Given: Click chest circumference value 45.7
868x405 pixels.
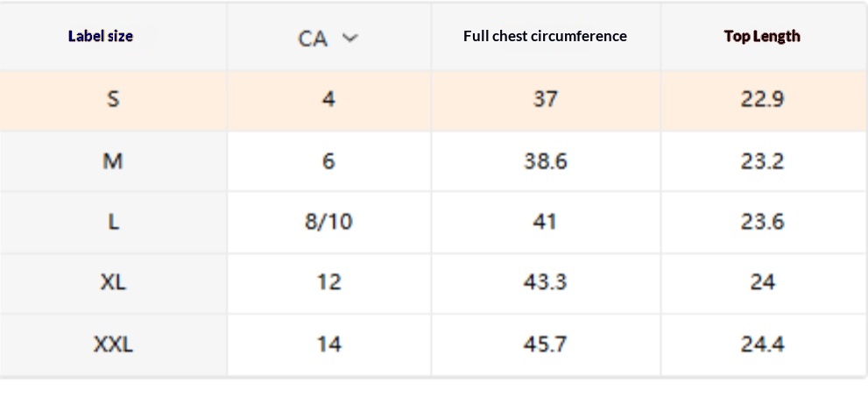Looking at the screenshot, I should [545, 345].
